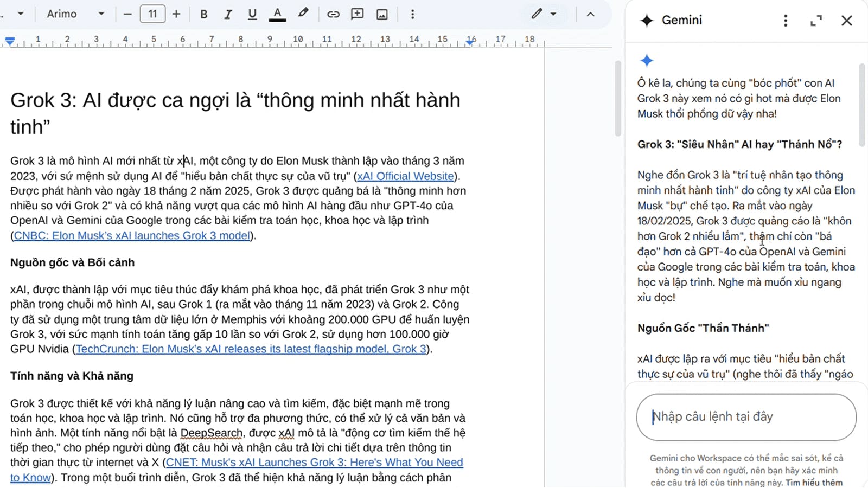Click the underlined word DeepSearch

pyautogui.click(x=212, y=433)
